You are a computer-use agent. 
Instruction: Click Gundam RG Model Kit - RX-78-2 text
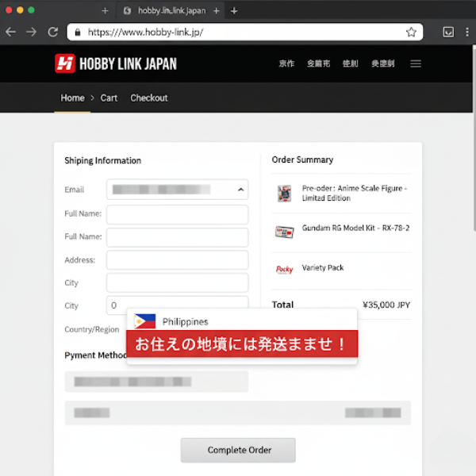pyautogui.click(x=355, y=228)
